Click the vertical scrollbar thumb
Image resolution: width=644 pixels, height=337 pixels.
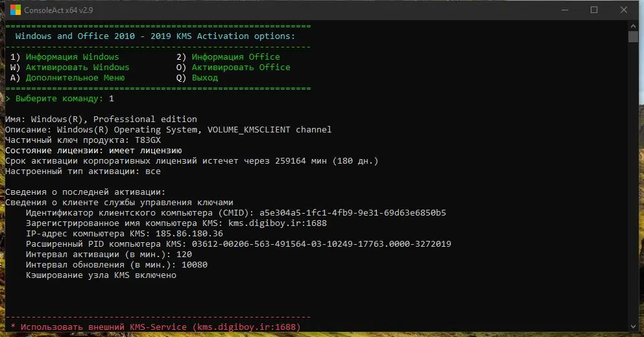(x=634, y=36)
